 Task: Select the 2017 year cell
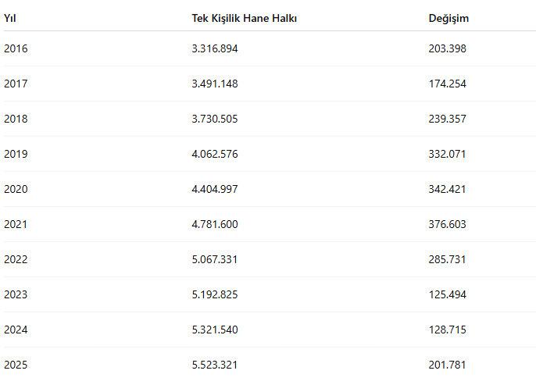(x=16, y=84)
